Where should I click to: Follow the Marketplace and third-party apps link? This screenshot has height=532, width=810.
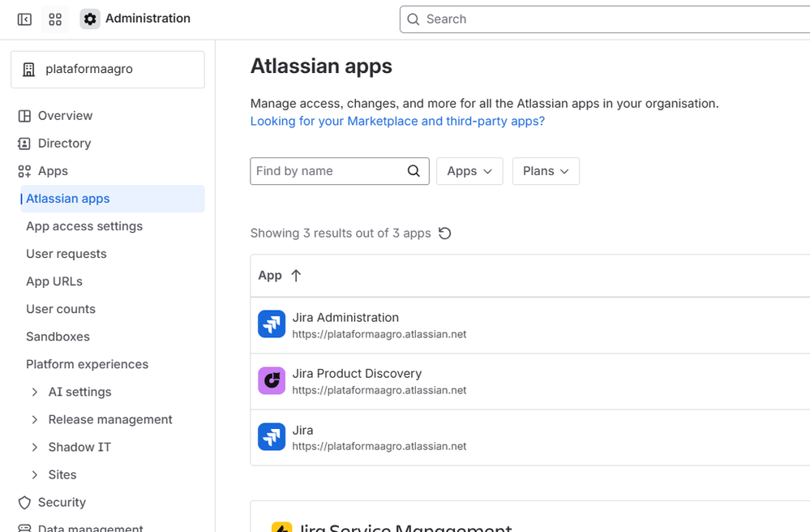397,122
